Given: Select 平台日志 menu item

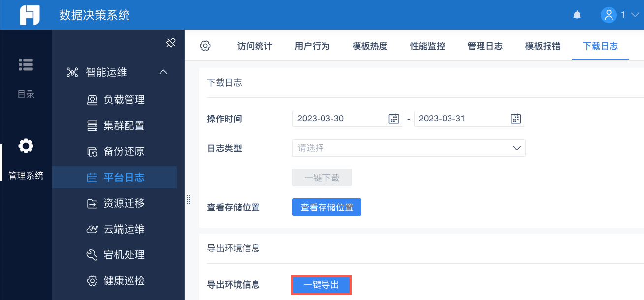Looking at the screenshot, I should pos(114,178).
